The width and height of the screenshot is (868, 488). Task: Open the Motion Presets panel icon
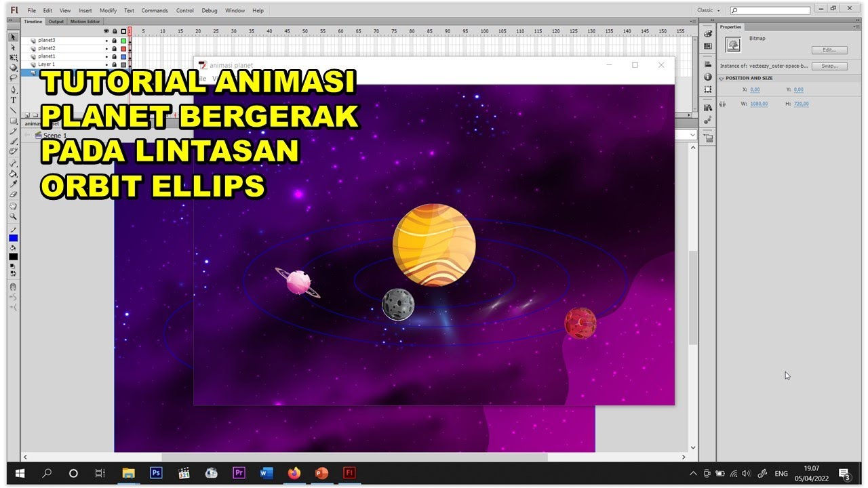pos(708,119)
